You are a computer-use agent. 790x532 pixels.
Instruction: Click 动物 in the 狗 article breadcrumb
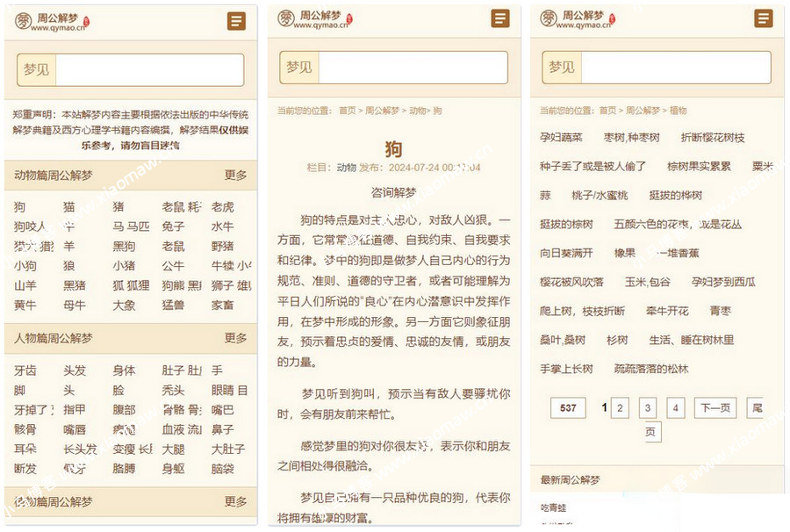click(417, 111)
